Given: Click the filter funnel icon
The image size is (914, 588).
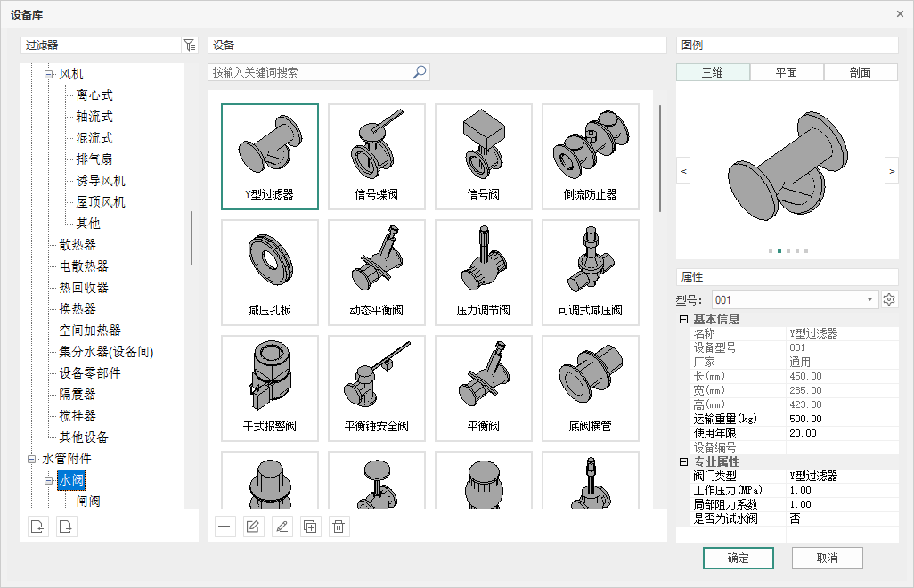Looking at the screenshot, I should click(x=189, y=45).
